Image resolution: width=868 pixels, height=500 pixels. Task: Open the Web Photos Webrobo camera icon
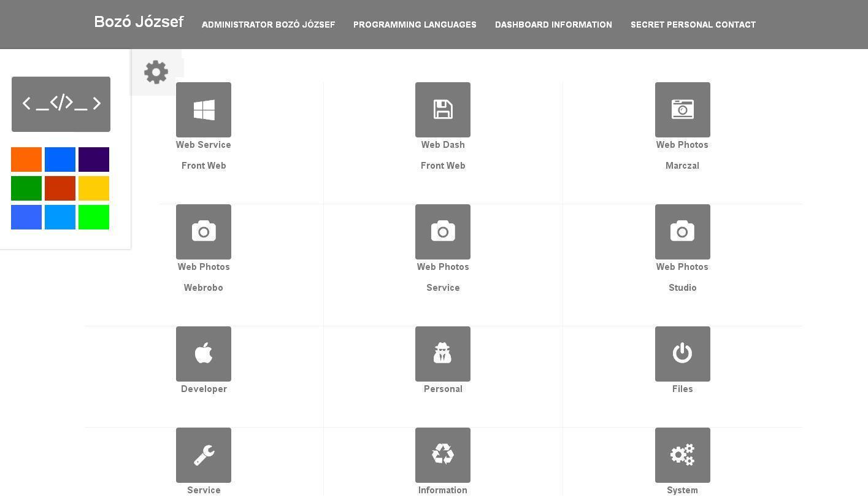(204, 232)
